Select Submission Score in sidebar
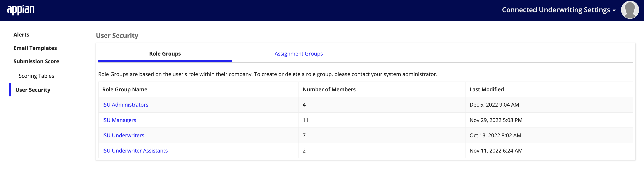 (36, 61)
